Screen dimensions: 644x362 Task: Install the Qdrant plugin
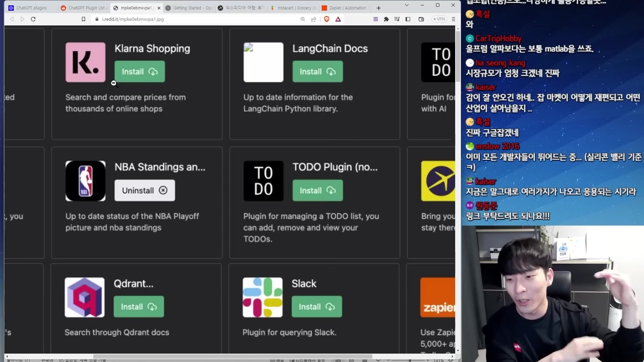[138, 306]
